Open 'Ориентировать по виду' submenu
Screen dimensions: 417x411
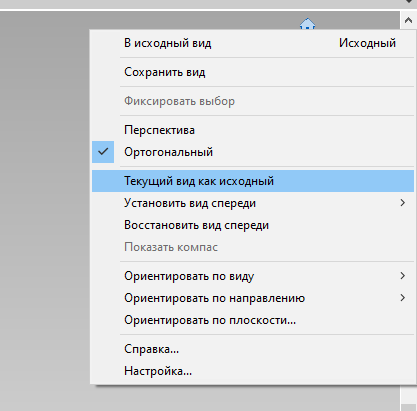(x=253, y=276)
